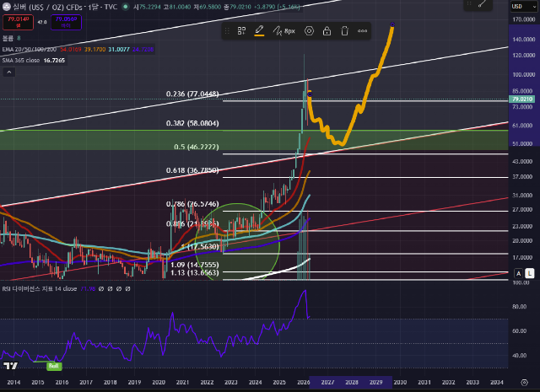This screenshot has width=540, height=392.
Task: Click the green Bull label on RSI pane
Action: tap(54, 366)
